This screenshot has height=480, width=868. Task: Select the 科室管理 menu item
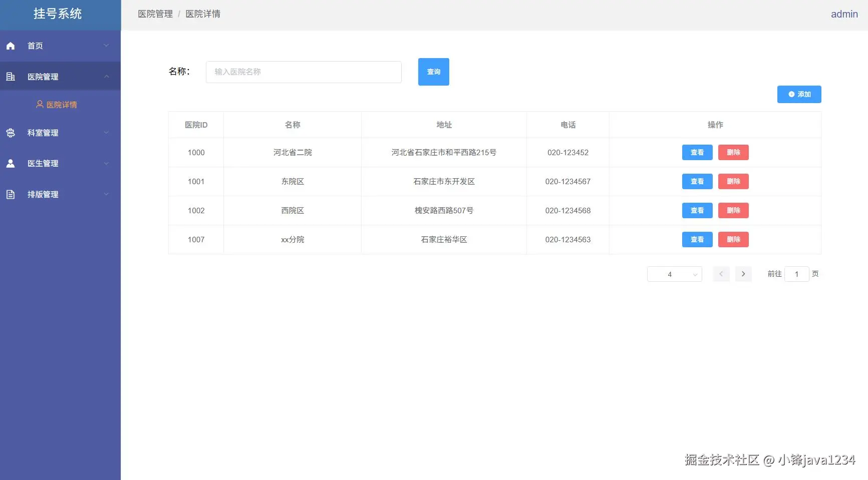(60, 133)
